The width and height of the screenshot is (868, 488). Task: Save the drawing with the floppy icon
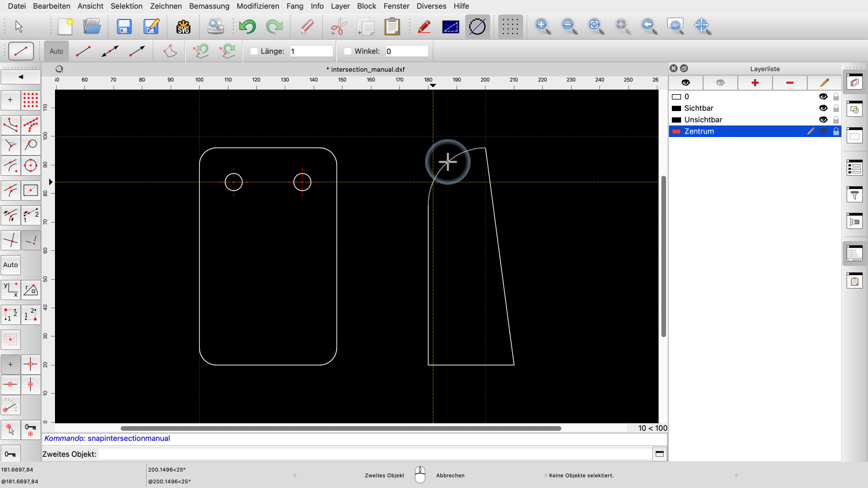click(124, 27)
